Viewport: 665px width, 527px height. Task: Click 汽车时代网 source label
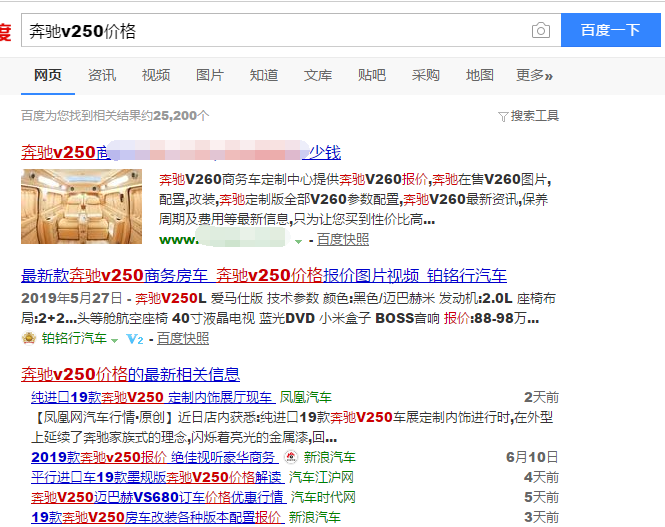323,497
